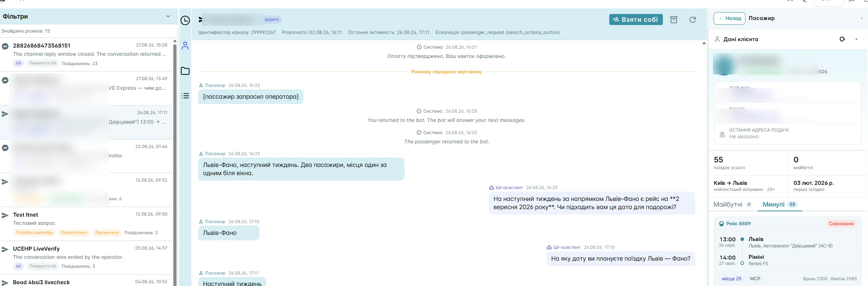
Task: Open the Test Itnet conversation
Action: pyautogui.click(x=86, y=224)
